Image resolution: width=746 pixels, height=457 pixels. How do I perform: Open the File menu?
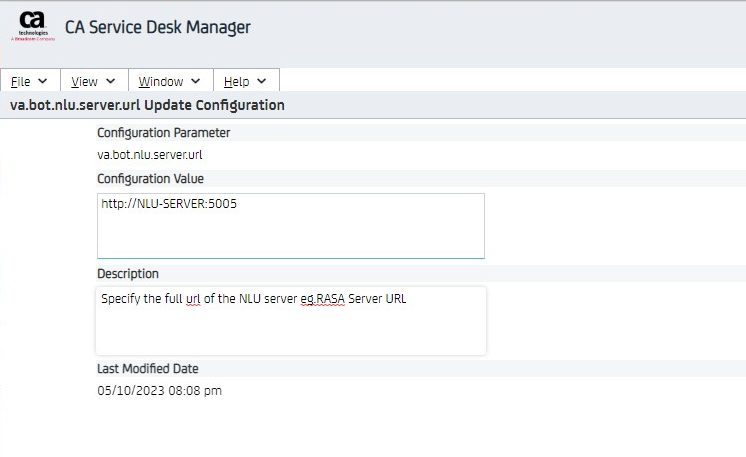[x=21, y=81]
